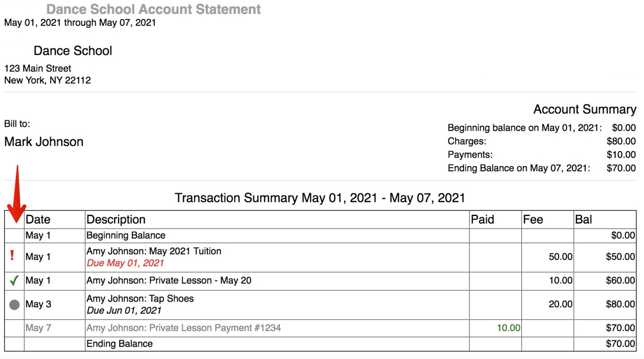The image size is (644, 359).
Task: Select the Tap Shoes charge description
Action: click(x=140, y=299)
